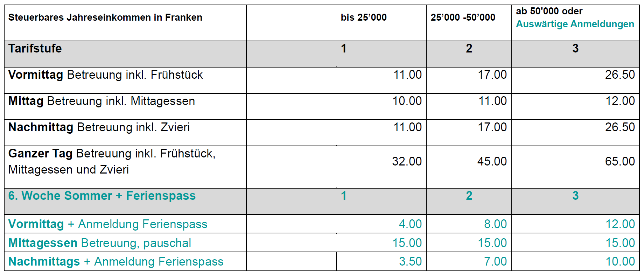This screenshot has width=644, height=275.
Task: Click the 'bis 25'000' column header
Action: click(363, 17)
